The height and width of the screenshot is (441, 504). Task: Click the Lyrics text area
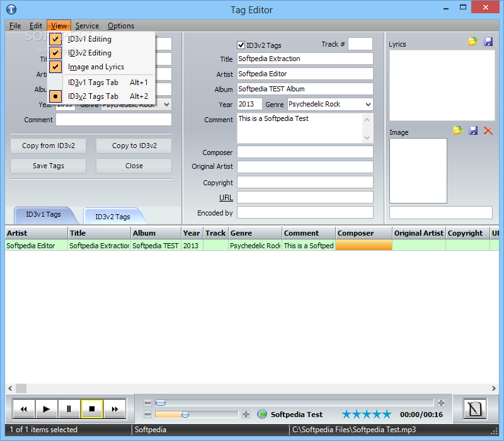point(442,86)
